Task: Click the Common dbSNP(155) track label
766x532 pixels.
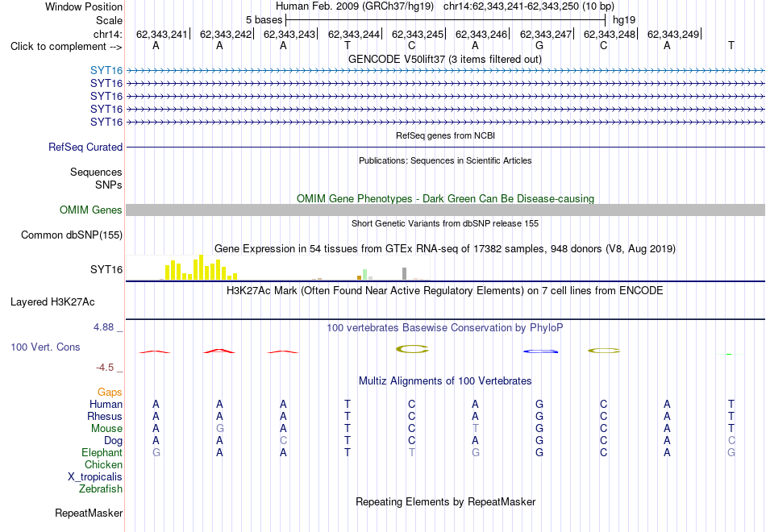Action: tap(72, 235)
